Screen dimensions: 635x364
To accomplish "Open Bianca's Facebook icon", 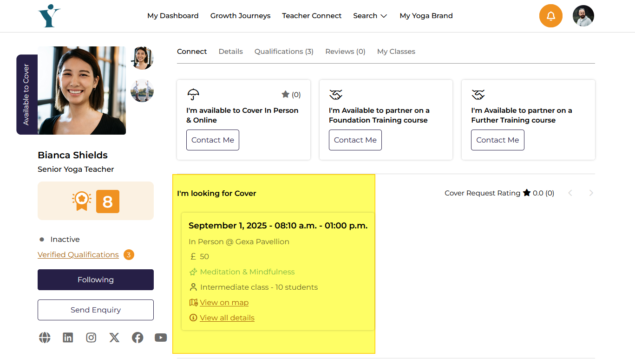I will click(x=137, y=338).
